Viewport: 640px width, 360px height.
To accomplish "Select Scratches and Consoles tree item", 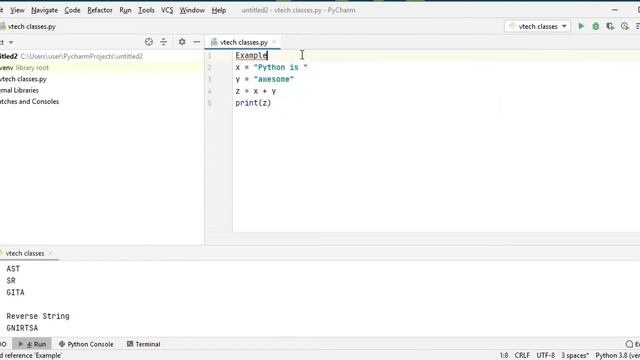I will coord(29,102).
